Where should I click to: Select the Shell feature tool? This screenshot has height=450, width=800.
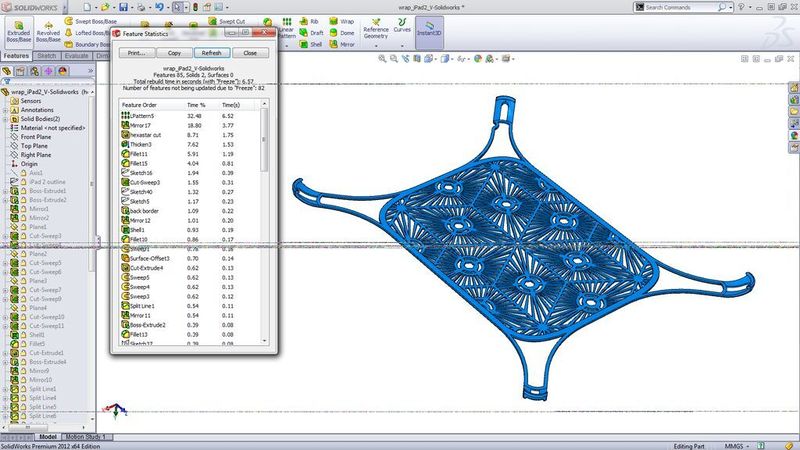311,44
